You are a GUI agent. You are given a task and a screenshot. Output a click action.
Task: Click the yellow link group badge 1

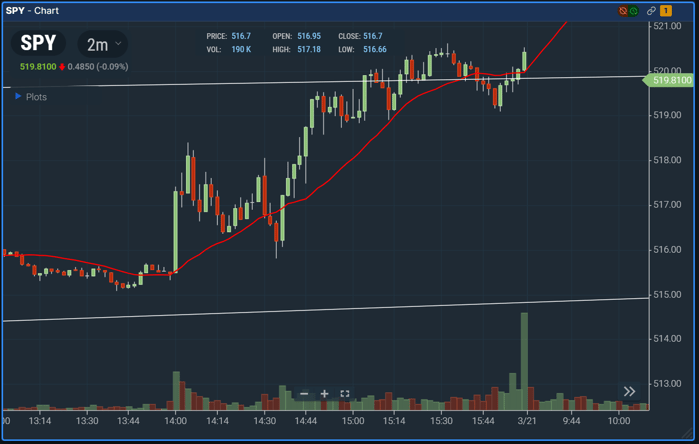point(666,11)
